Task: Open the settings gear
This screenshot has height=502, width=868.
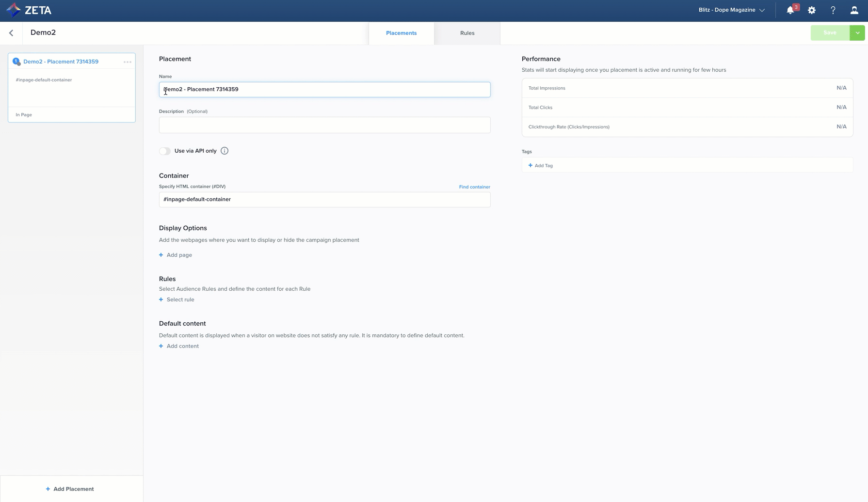Action: tap(811, 10)
